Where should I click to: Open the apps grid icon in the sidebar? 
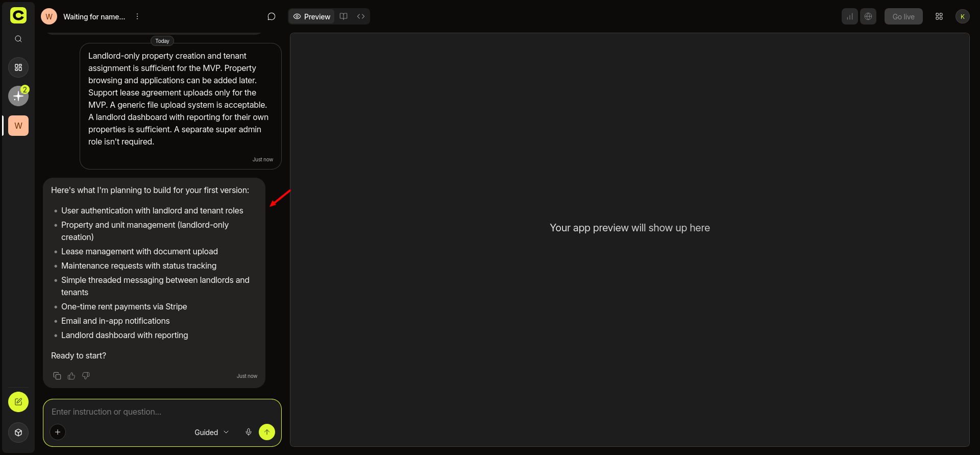(x=18, y=67)
